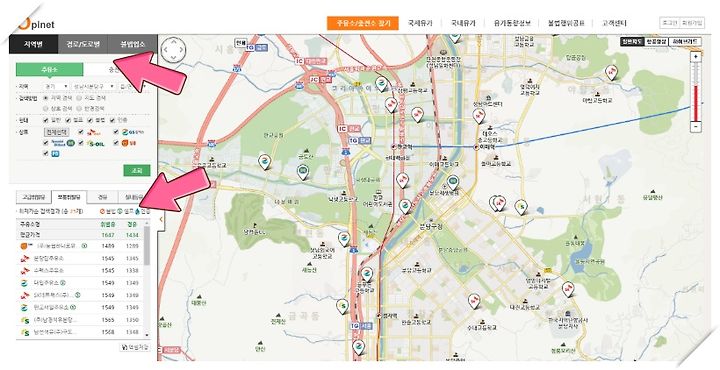Image resolution: width=720 pixels, height=370 pixels.
Task: Click the S-OIL marker near 서현동
Action: [520, 207]
